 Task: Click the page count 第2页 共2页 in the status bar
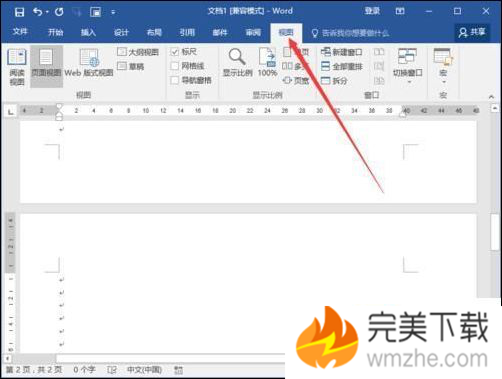click(x=34, y=370)
